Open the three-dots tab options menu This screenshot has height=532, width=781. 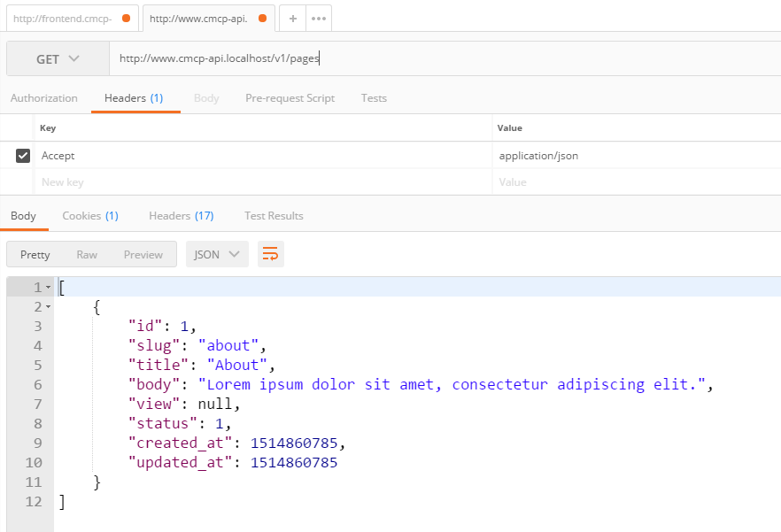pyautogui.click(x=319, y=18)
